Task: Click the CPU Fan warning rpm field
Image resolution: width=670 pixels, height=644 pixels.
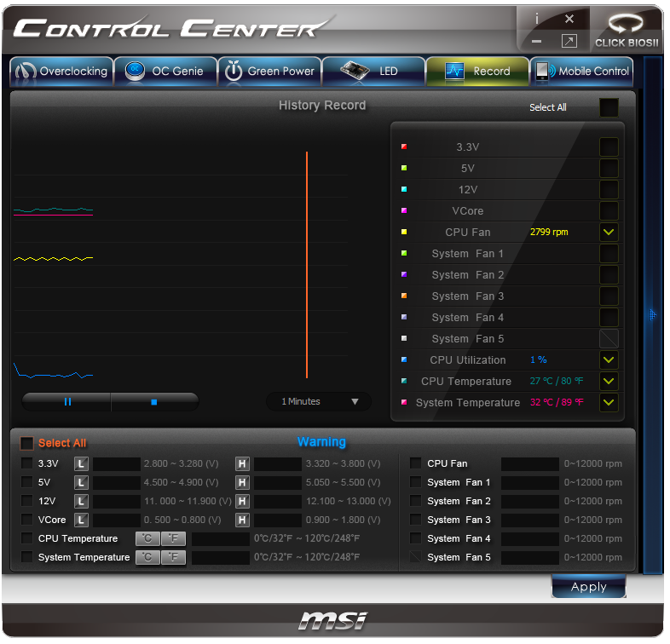Action: pos(530,464)
